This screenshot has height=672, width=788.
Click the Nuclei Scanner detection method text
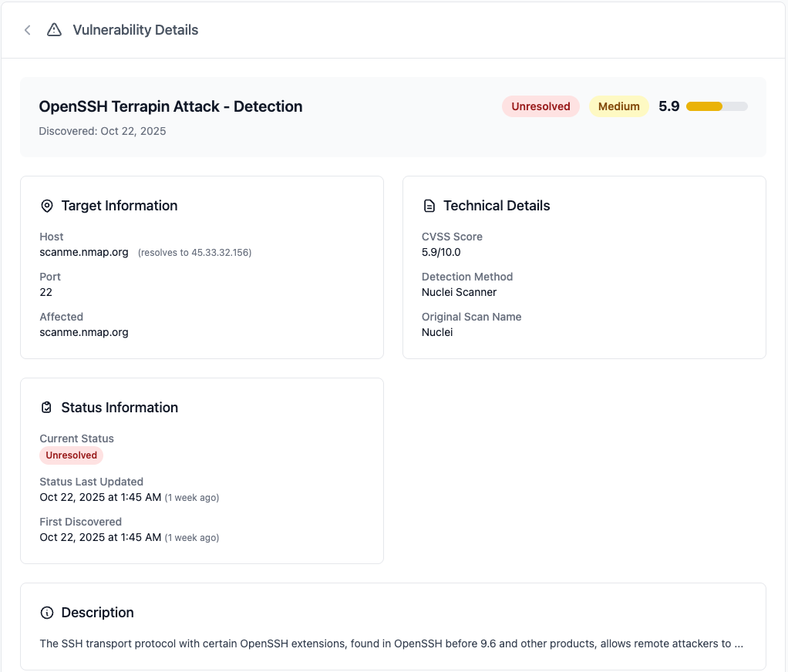click(459, 291)
